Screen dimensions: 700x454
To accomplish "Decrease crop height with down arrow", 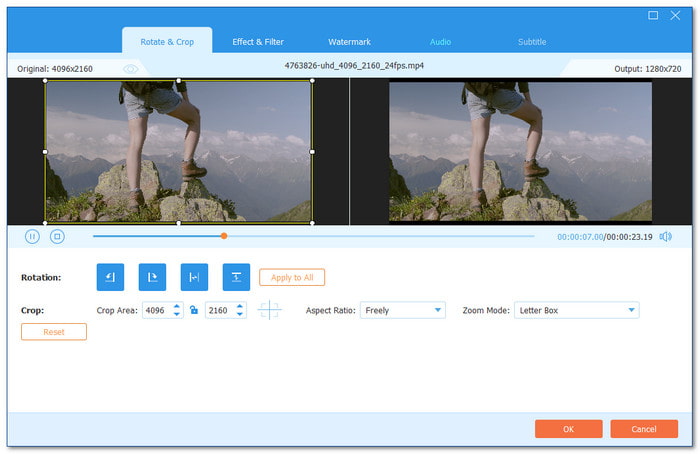I will tap(240, 314).
